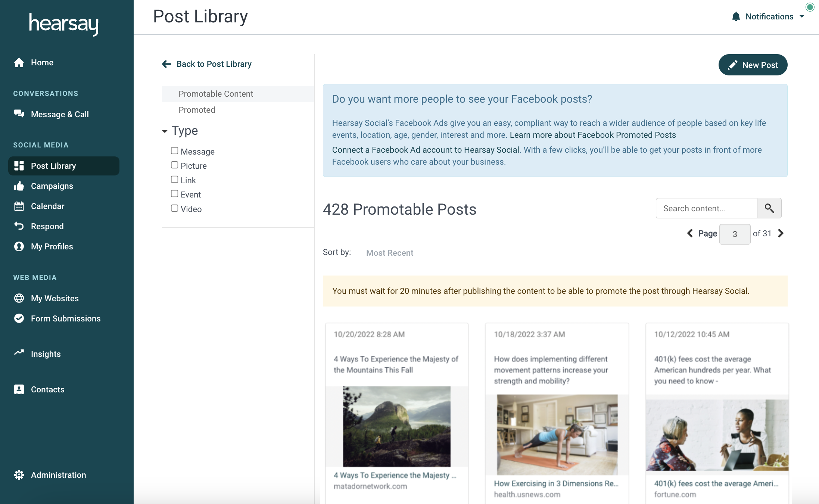
Task: Click the Administration gear icon
Action: 19,475
